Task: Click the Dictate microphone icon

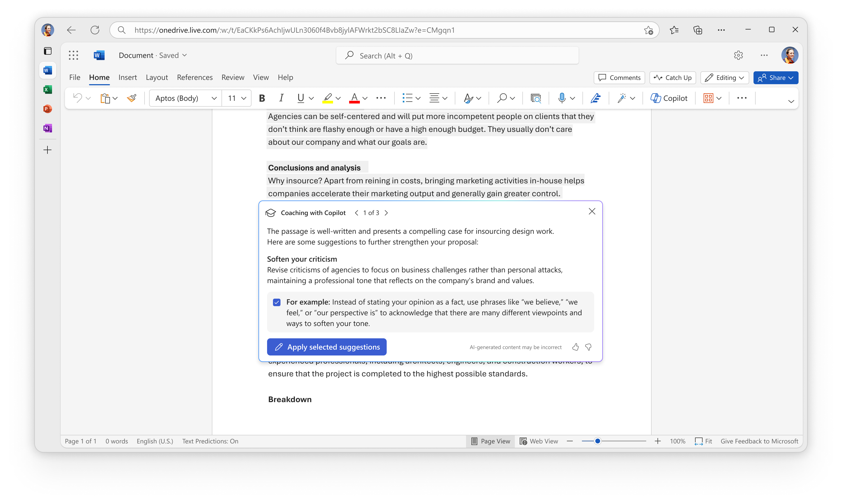Action: coord(562,98)
